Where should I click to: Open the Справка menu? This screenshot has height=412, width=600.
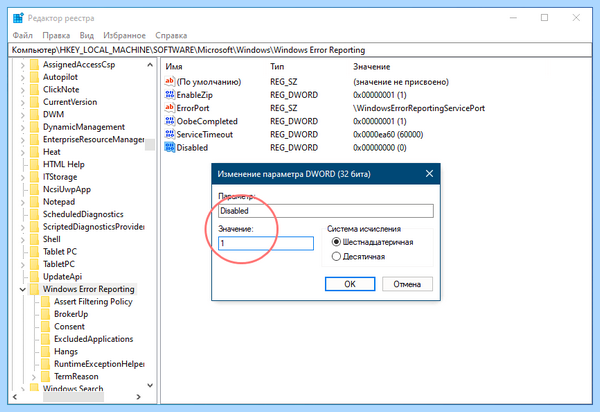tap(171, 36)
